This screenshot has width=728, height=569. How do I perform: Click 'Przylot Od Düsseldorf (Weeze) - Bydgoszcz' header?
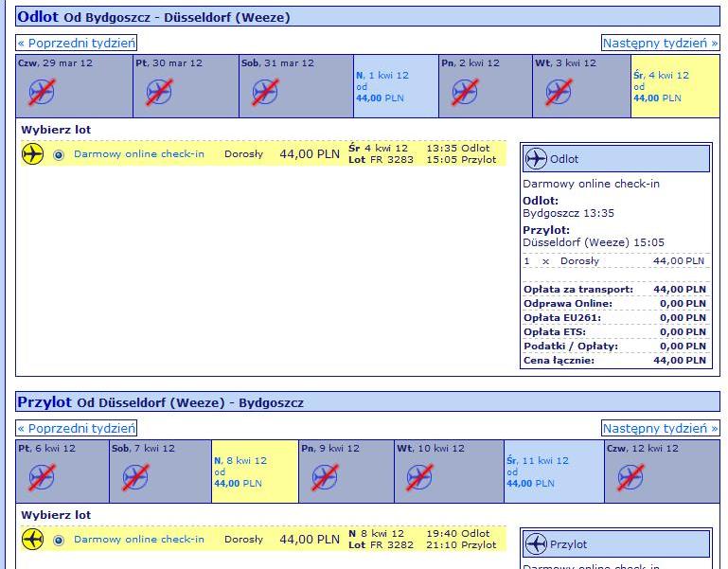[x=367, y=401]
